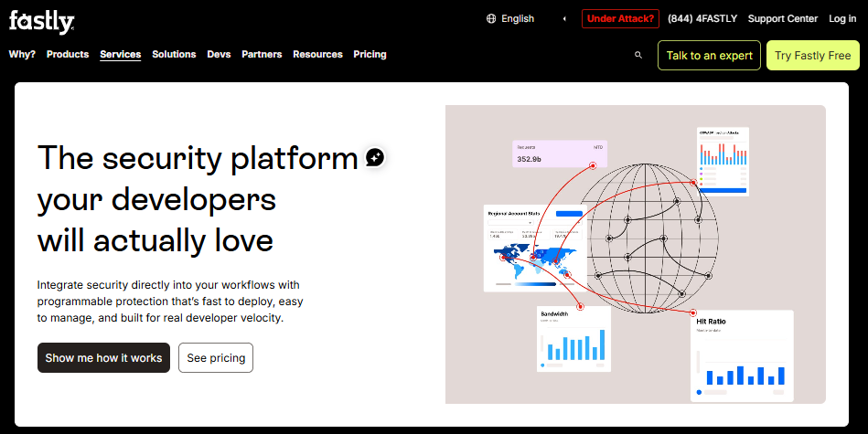Click Try Fastly Free button
This screenshot has height=434, width=868.
(812, 56)
